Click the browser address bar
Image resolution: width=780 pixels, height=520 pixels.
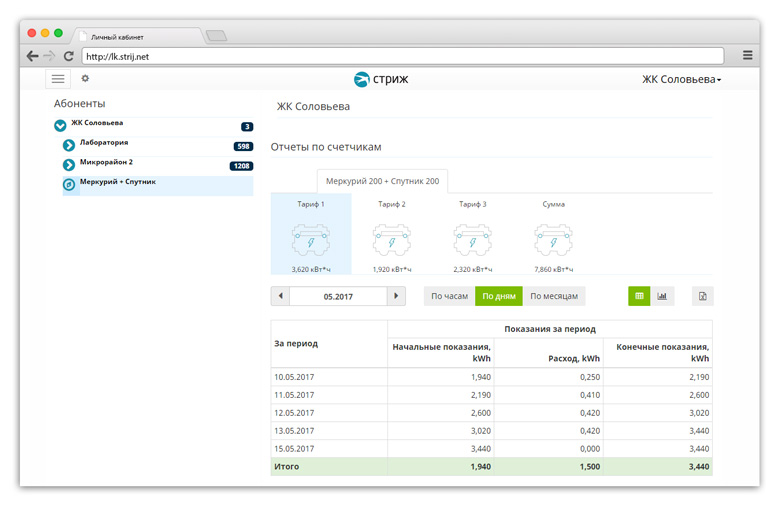(403, 56)
